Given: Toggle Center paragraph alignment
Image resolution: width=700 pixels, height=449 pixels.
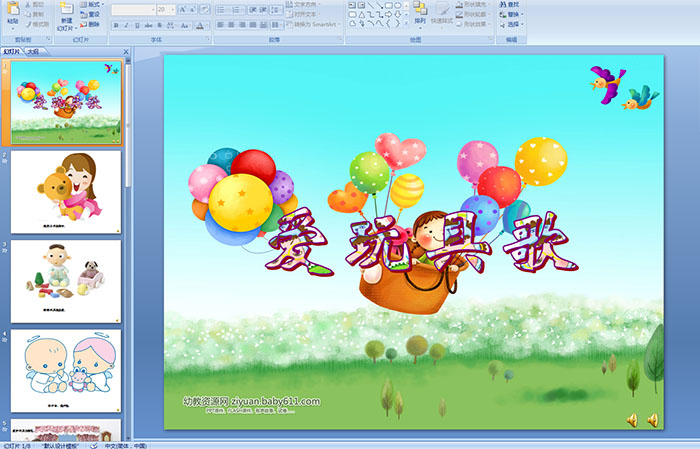Looking at the screenshot, I should click(231, 25).
